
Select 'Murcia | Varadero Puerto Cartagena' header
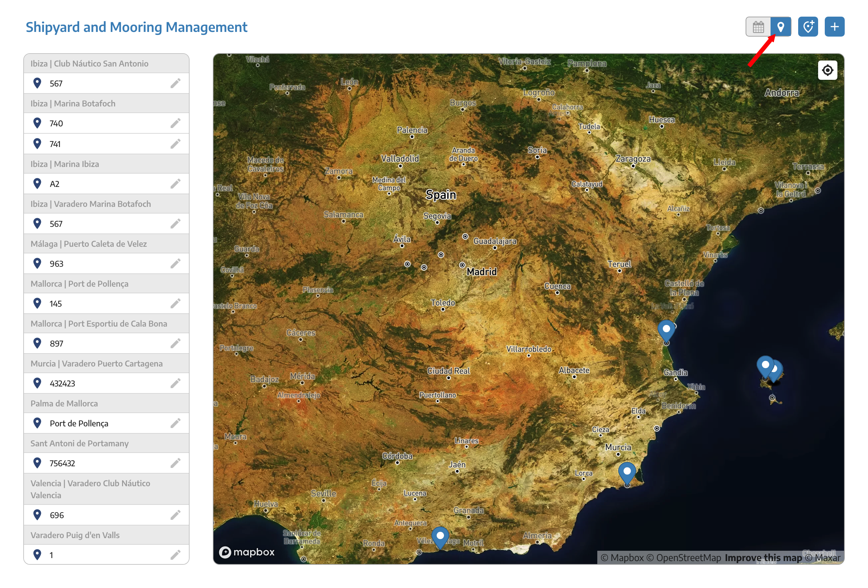pyautogui.click(x=106, y=364)
